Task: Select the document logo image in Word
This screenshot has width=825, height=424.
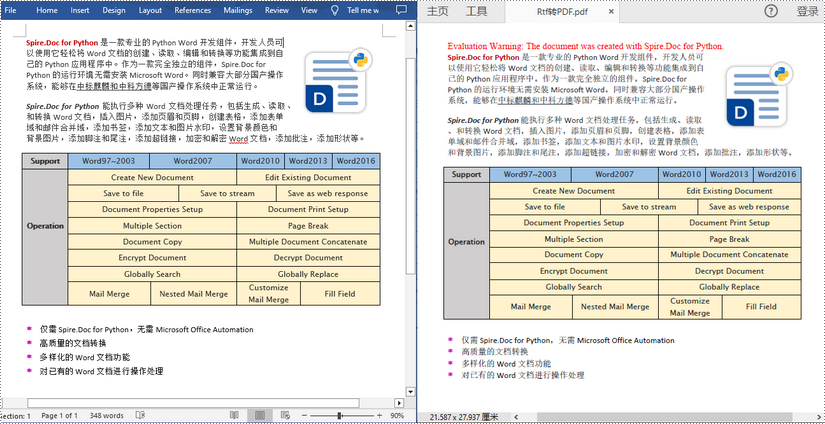Action: (x=338, y=80)
